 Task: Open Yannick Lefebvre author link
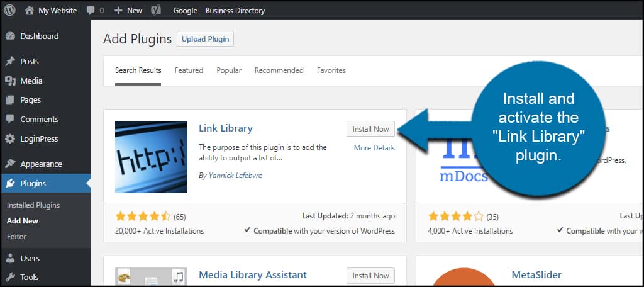[235, 176]
